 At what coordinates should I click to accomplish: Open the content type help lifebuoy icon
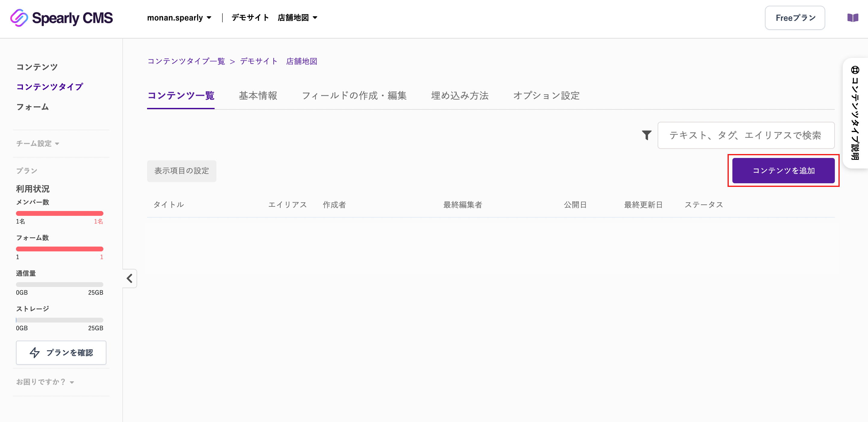pos(855,70)
